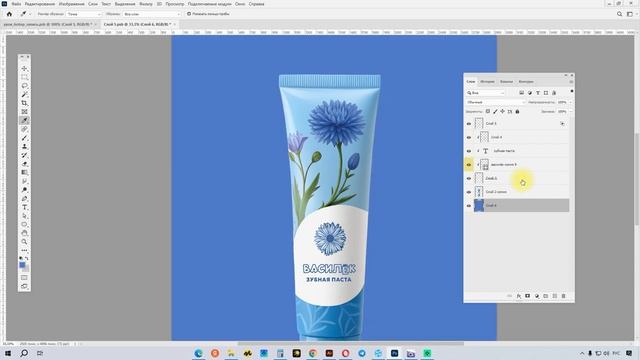Select the Frame tool
The width and height of the screenshot is (640, 360).
pos(24,111)
